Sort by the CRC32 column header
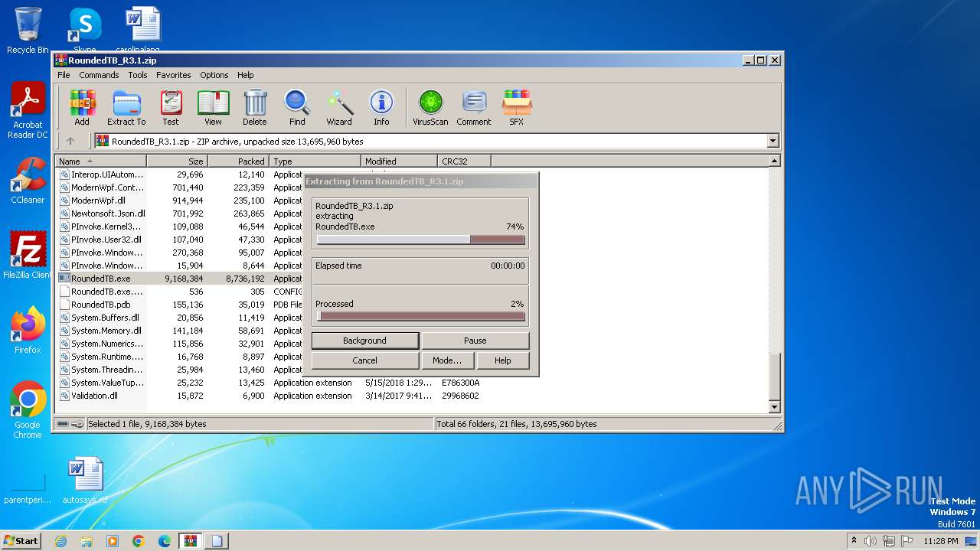The width and height of the screenshot is (980, 551). click(x=464, y=161)
